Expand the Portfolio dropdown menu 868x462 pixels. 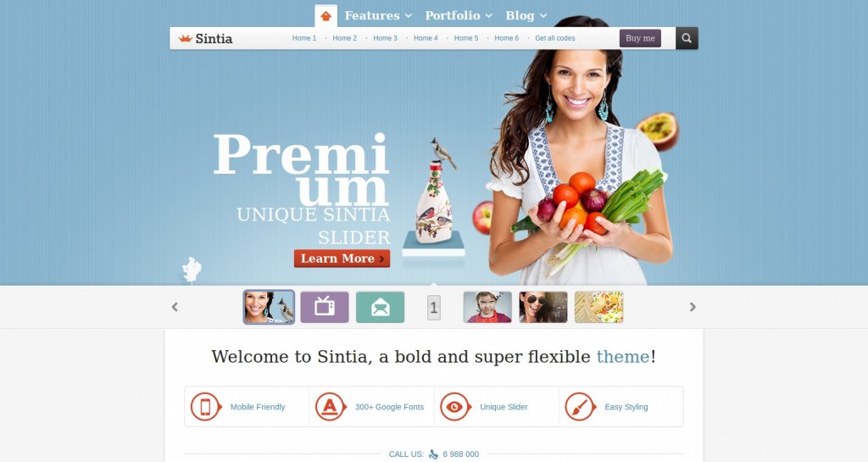coord(459,15)
